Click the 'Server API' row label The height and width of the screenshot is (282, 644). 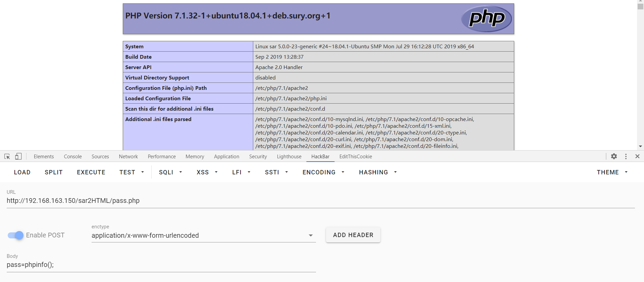tap(139, 67)
